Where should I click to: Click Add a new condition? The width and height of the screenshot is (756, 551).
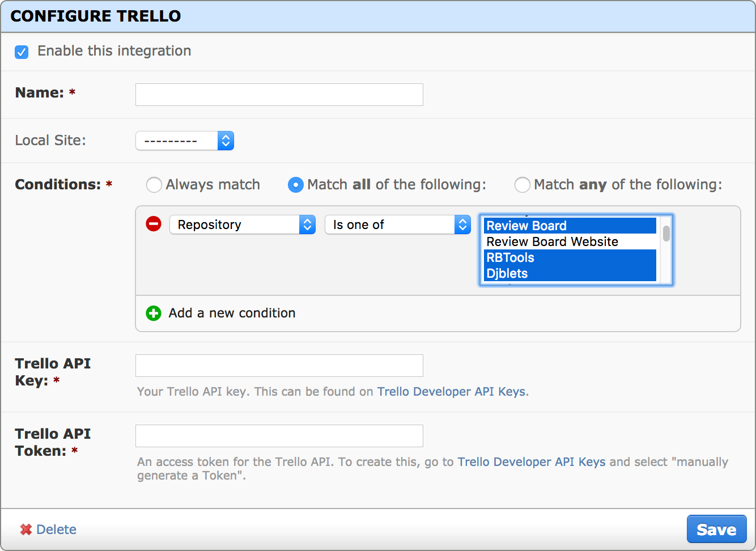pos(232,313)
